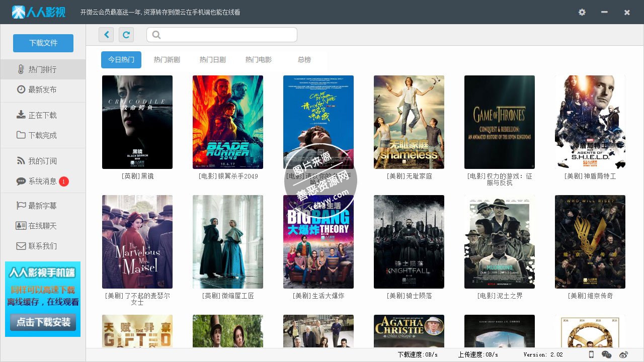The width and height of the screenshot is (644, 362).
Task: Switch to the 总榜 tab
Action: coord(304,60)
